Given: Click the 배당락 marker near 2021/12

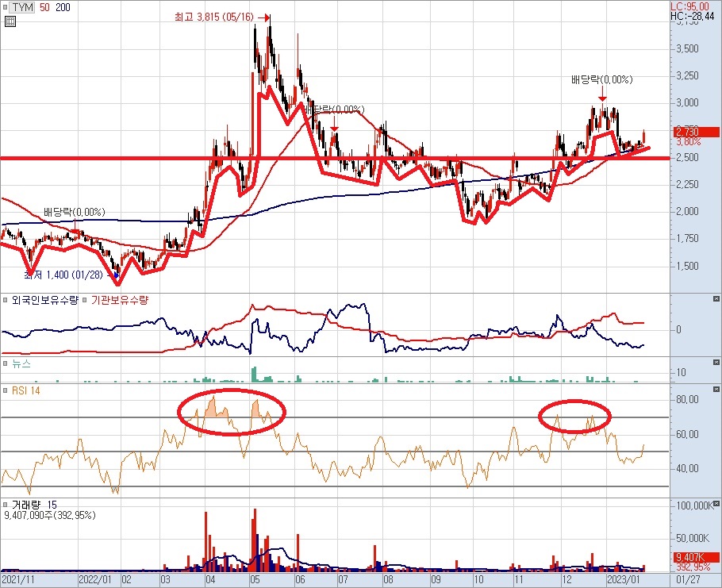Looking at the screenshot, I should click(x=75, y=213).
